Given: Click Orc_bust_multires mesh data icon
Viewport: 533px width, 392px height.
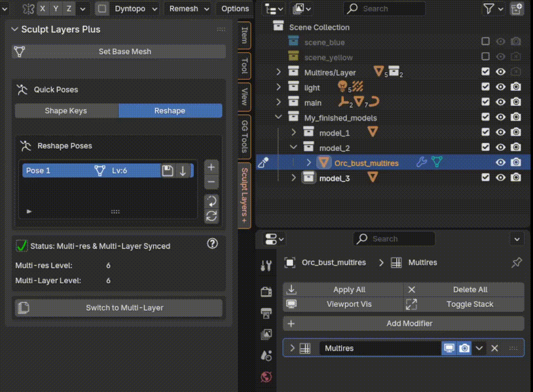Looking at the screenshot, I should coord(437,162).
